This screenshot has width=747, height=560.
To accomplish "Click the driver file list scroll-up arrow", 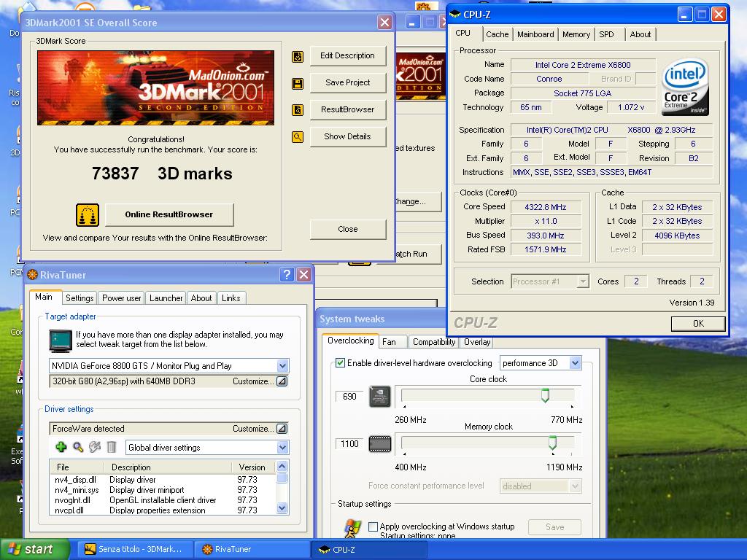I will [282, 466].
